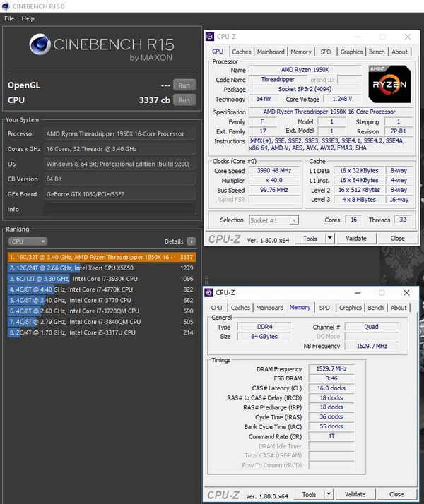Click Processor field in Your System
The image size is (424, 504).
pos(119,133)
